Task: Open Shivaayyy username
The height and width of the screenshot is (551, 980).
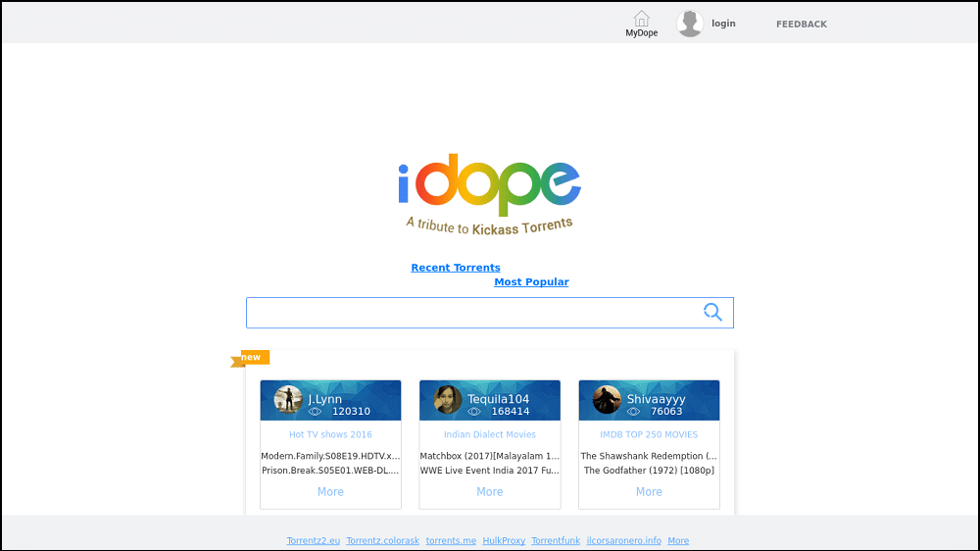Action: (656, 399)
